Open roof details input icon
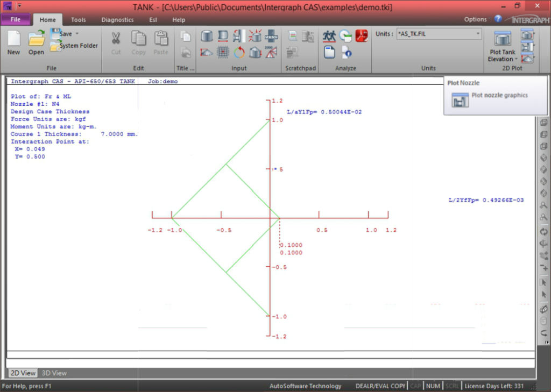 207,53
